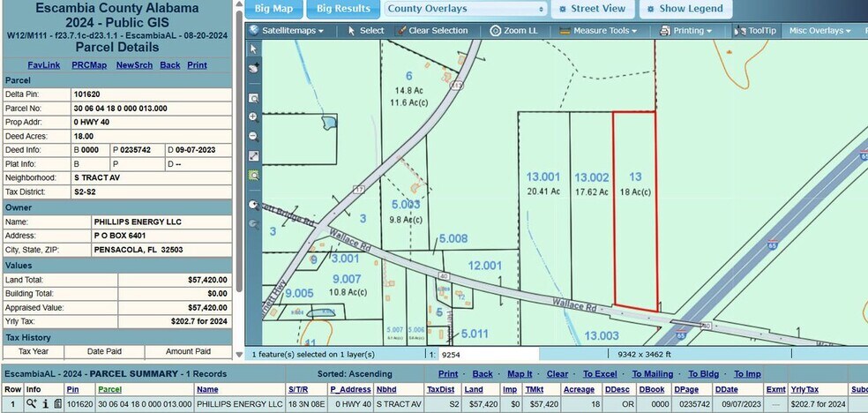Viewport: 868px width, 413px height.
Task: Click Back link in Parcel Summary bar
Action: pyautogui.click(x=483, y=374)
